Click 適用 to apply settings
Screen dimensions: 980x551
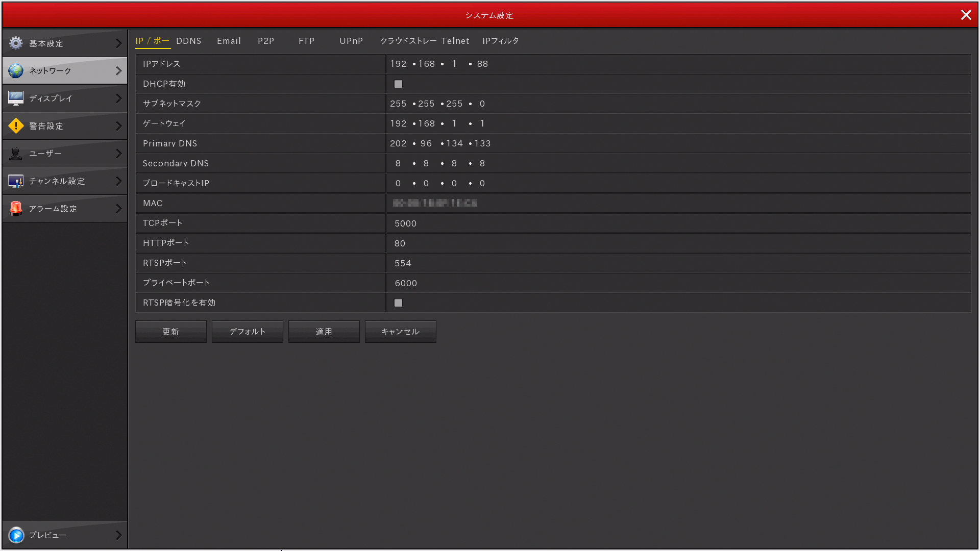(x=325, y=331)
